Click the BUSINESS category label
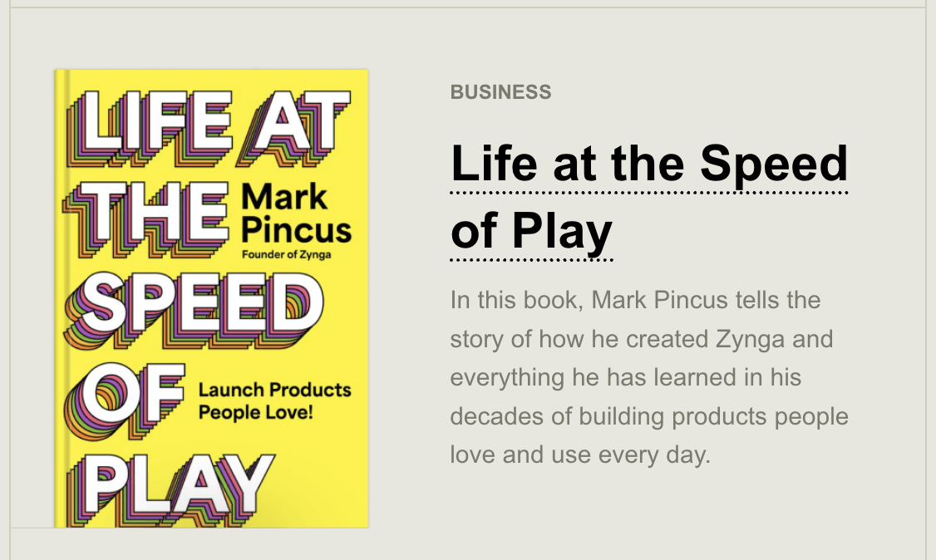The image size is (936, 560). pos(500,92)
